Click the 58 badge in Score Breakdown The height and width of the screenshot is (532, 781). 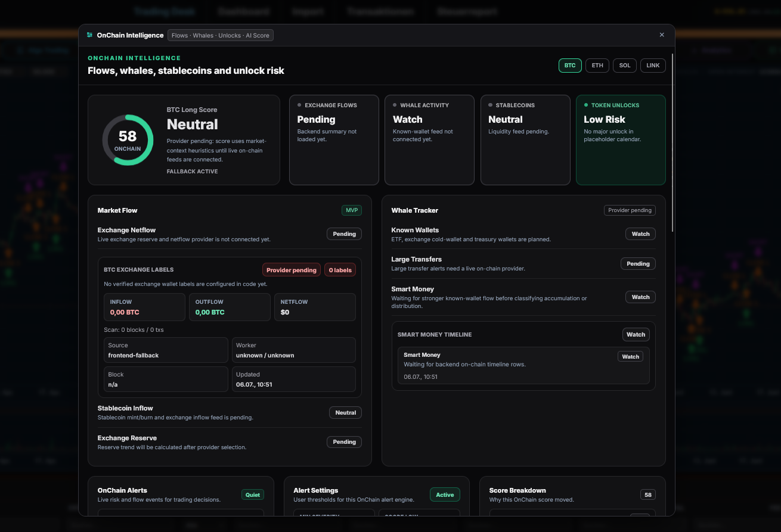coord(648,494)
